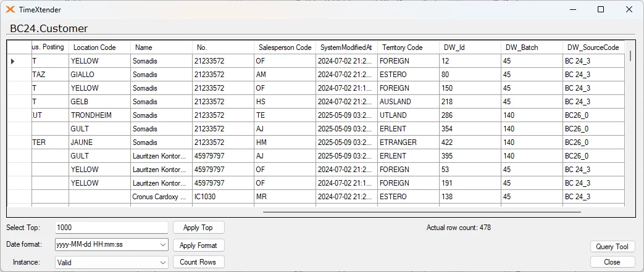The width and height of the screenshot is (644, 272).
Task: Select the DW_Id cell with value 422
Action: (x=470, y=142)
